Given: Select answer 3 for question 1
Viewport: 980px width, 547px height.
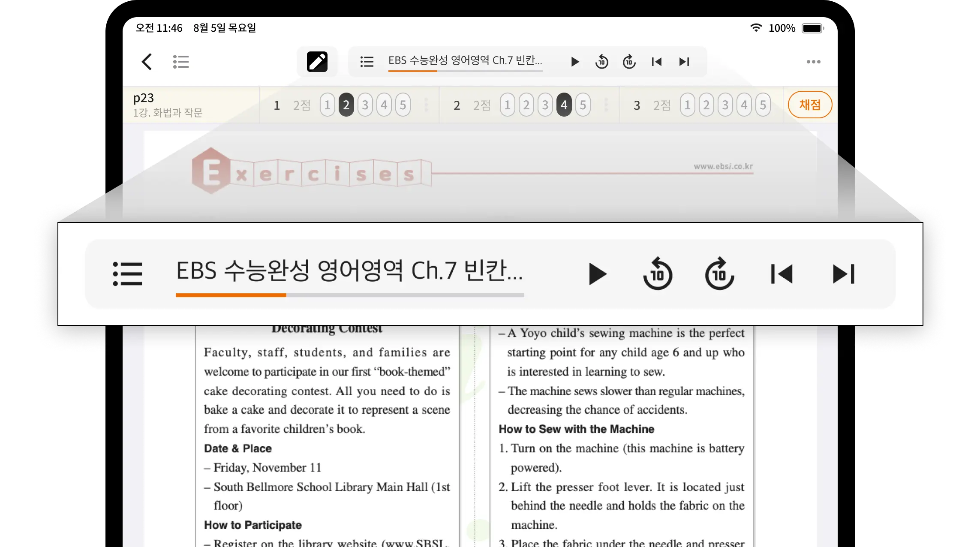Looking at the screenshot, I should click(x=365, y=105).
